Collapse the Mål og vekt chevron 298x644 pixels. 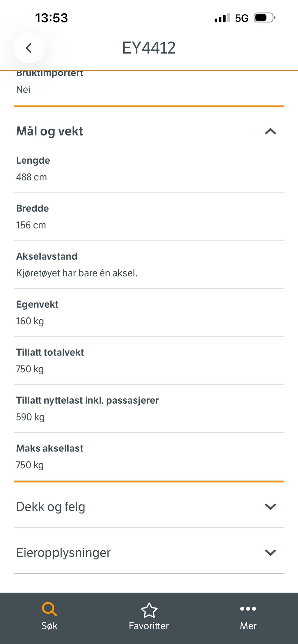point(270,131)
